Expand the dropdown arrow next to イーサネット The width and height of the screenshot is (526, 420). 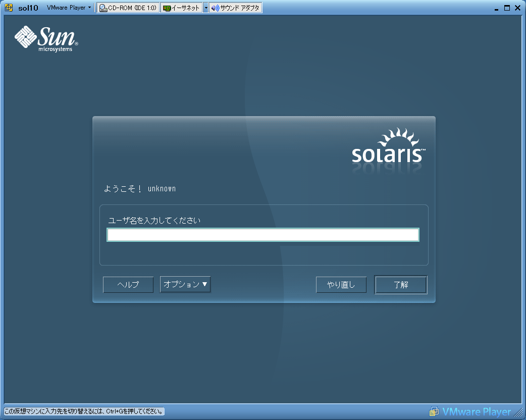205,8
